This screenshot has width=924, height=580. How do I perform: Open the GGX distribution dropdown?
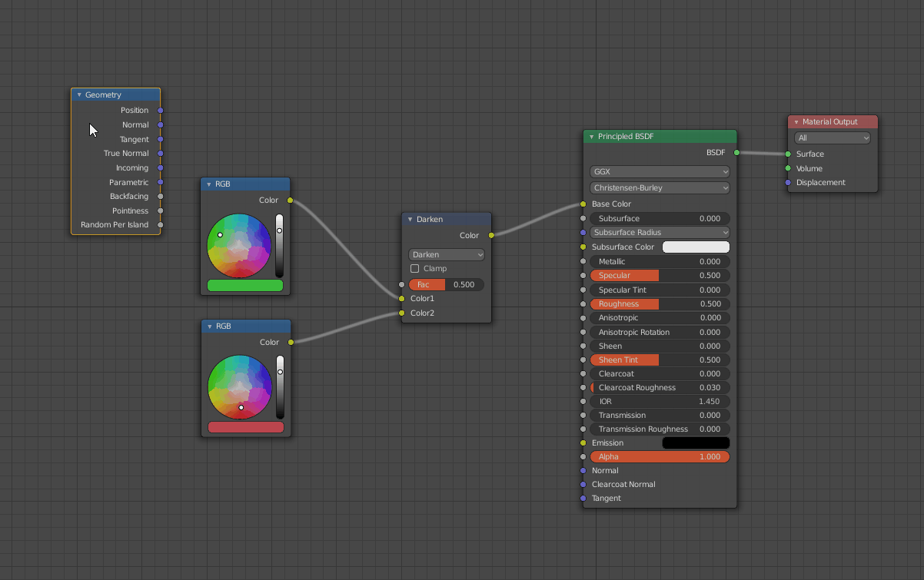click(660, 172)
